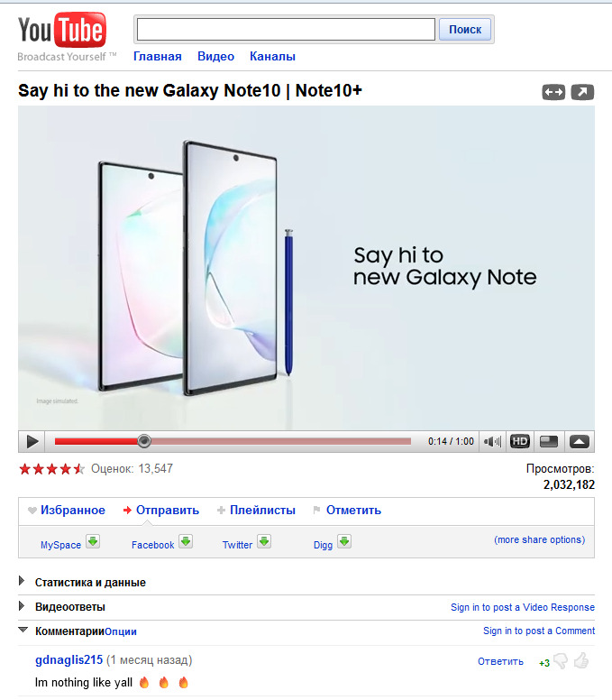Open the player pop-up menu arrow
Viewport: 612px width, 700px height.
click(x=579, y=441)
